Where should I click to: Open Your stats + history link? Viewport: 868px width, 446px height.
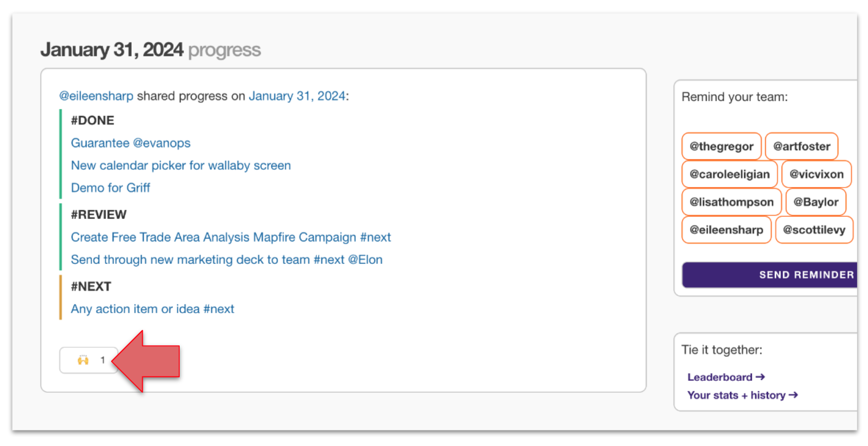point(742,395)
